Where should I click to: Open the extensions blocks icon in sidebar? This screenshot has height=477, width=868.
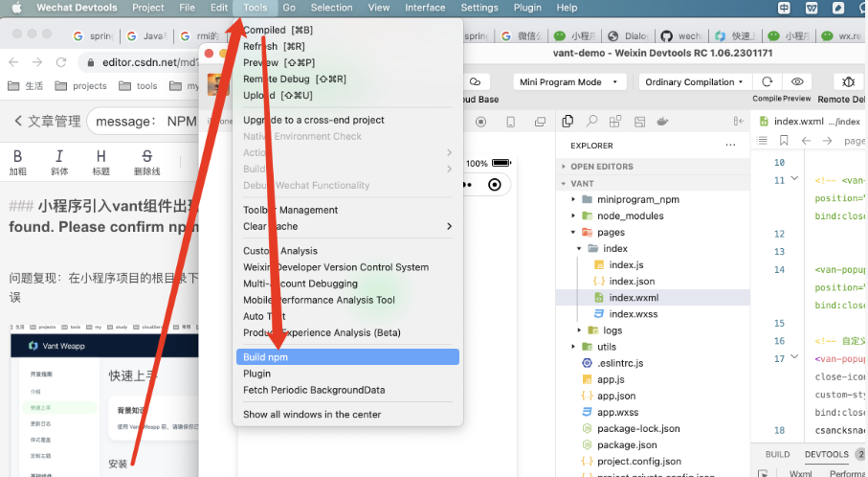point(615,122)
